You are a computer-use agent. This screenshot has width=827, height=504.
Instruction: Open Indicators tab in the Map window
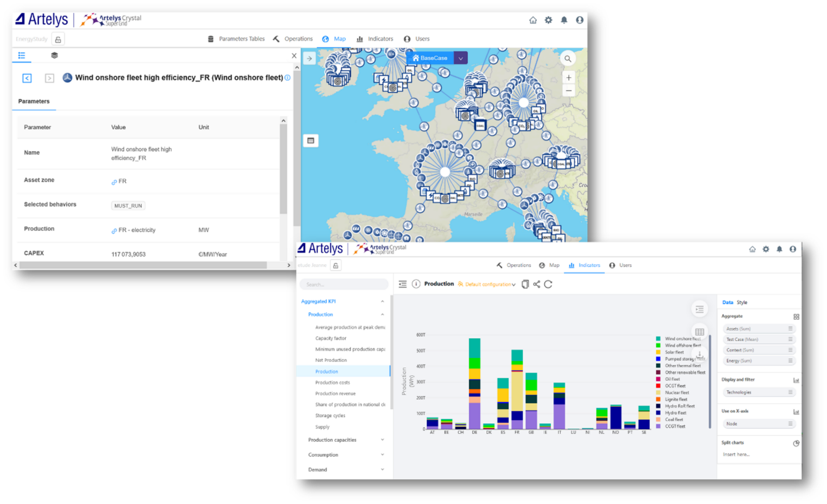(x=375, y=39)
